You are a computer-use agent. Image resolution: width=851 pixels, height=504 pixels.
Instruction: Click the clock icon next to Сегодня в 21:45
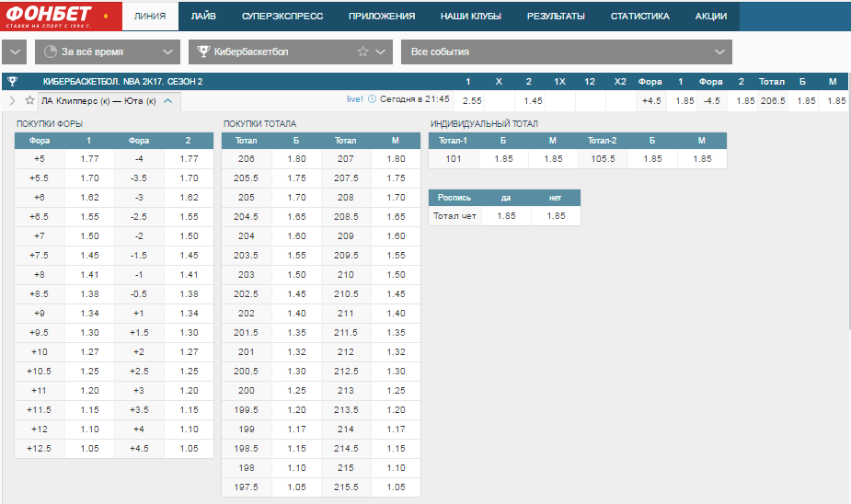click(x=372, y=99)
